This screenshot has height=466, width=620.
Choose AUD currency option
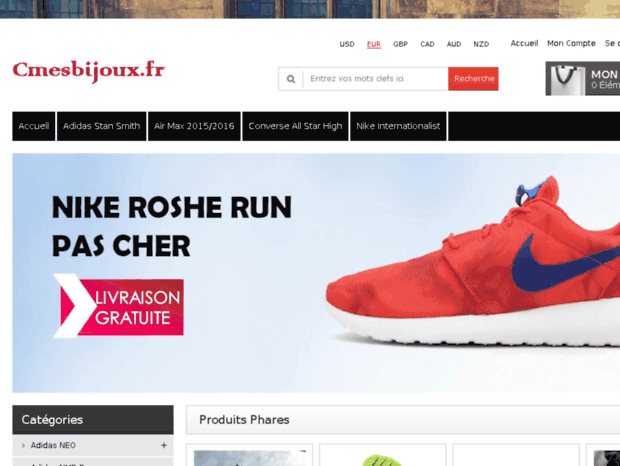coord(454,44)
